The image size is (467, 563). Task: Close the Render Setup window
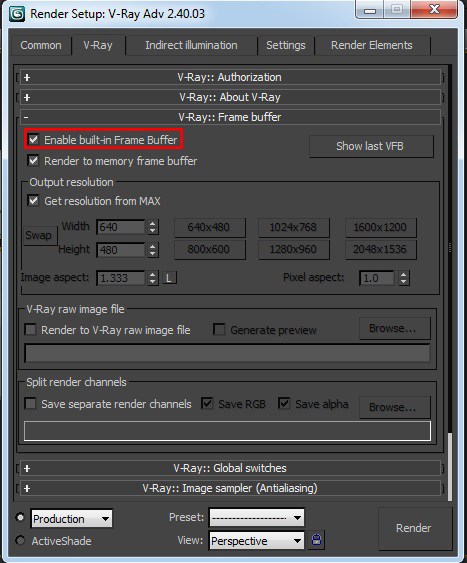point(434,9)
